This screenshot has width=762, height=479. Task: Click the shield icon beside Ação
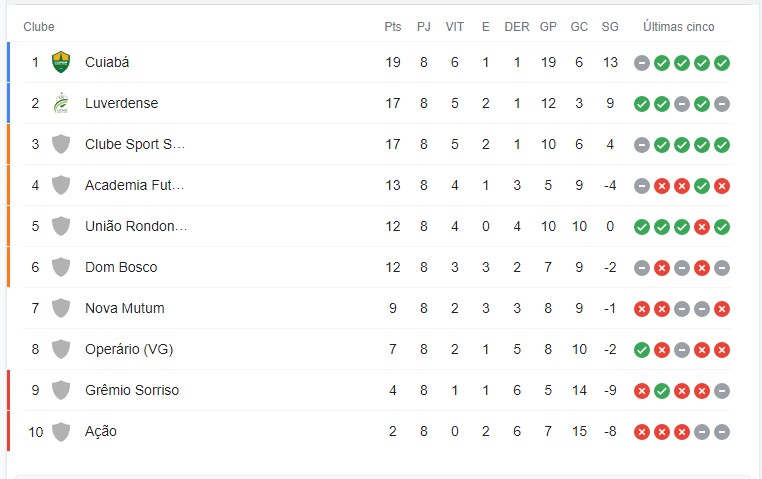[61, 431]
